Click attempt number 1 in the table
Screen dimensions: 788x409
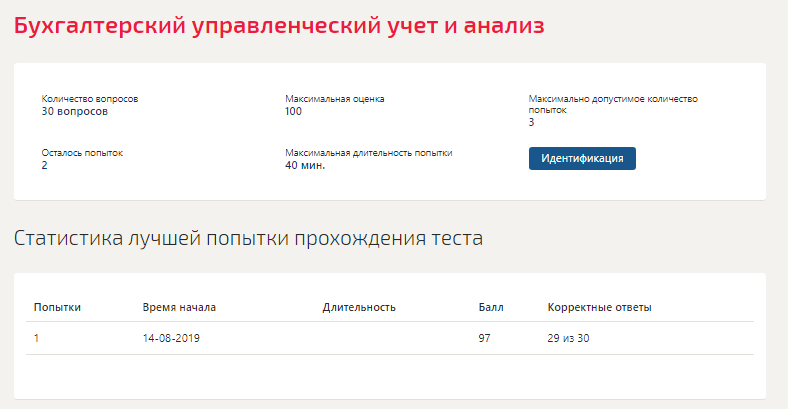[x=36, y=338]
